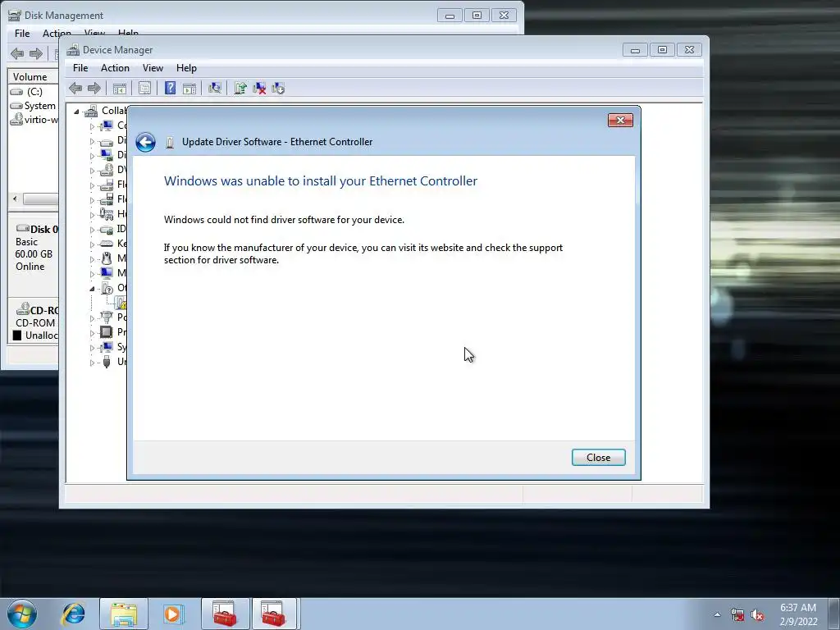Screen dimensions: 840x630
Task: Select Ports category icon
Action: pos(107,317)
